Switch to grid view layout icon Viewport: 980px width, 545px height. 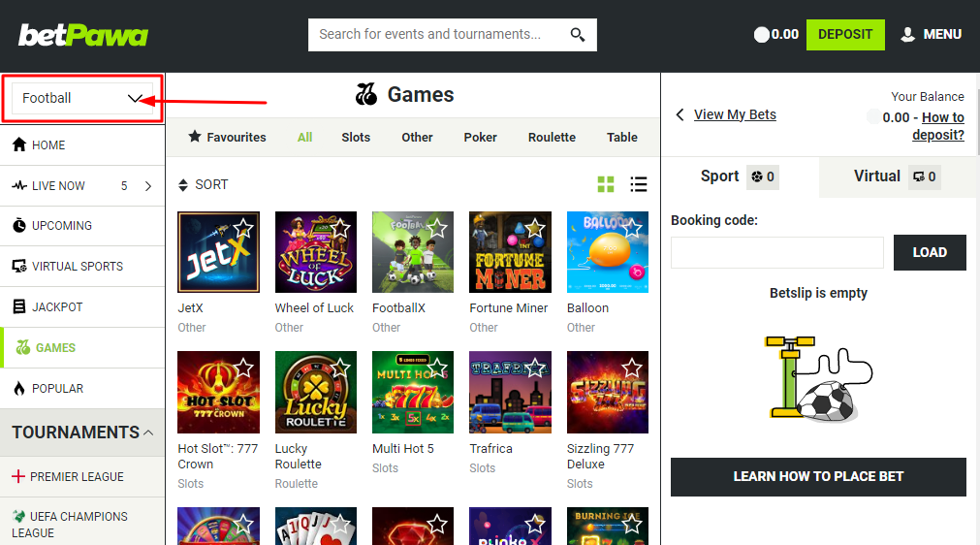click(606, 184)
